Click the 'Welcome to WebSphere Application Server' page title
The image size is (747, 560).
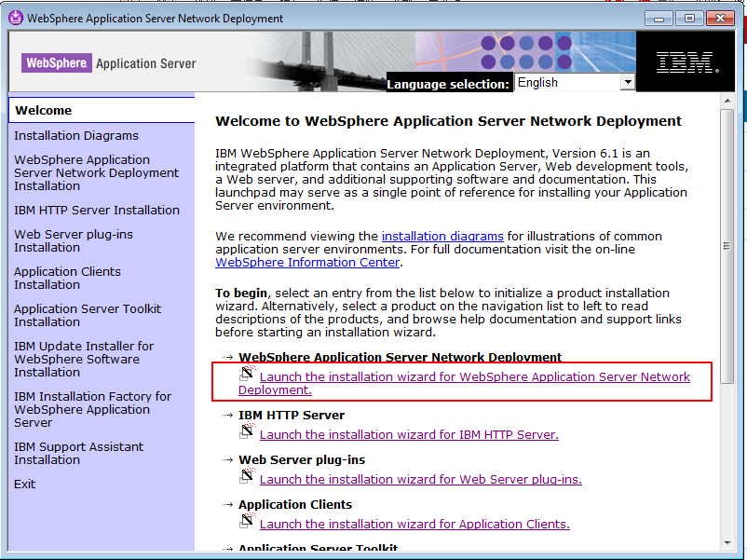click(448, 121)
